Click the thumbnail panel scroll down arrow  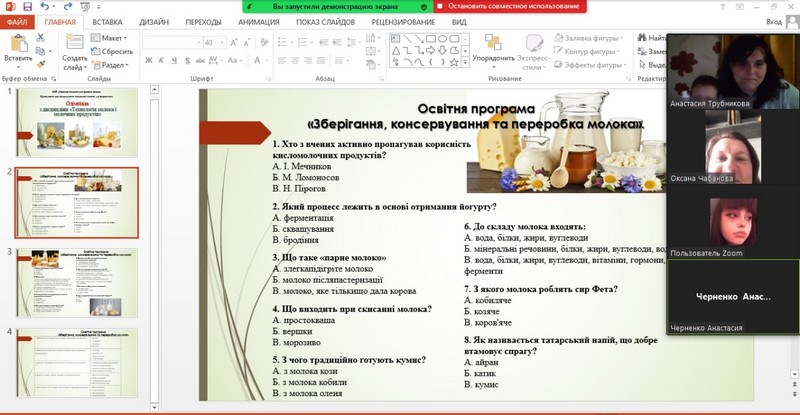coord(155,407)
